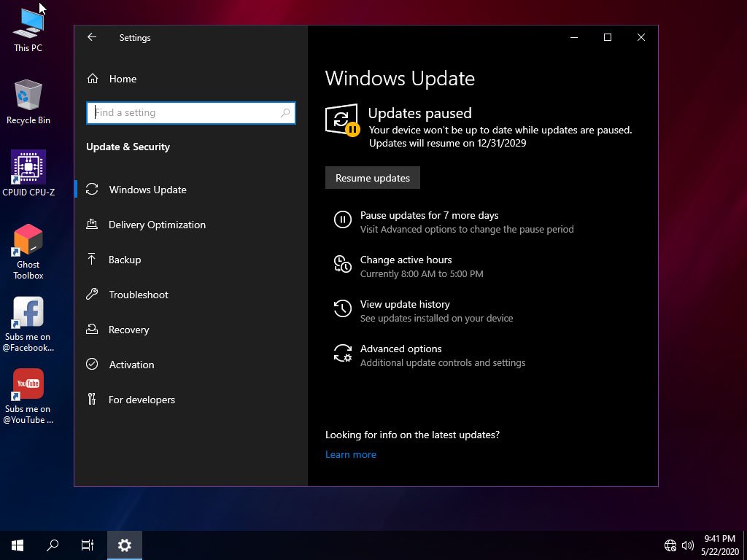Open Task View from taskbar
This screenshot has width=747, height=560.
(x=88, y=545)
